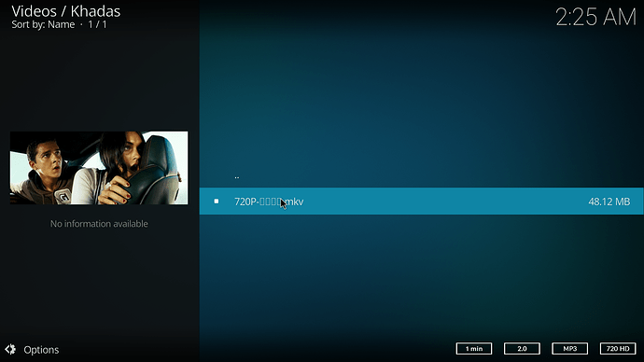This screenshot has height=362, width=644.
Task: Click the 2.0 audio channels badge
Action: (522, 348)
